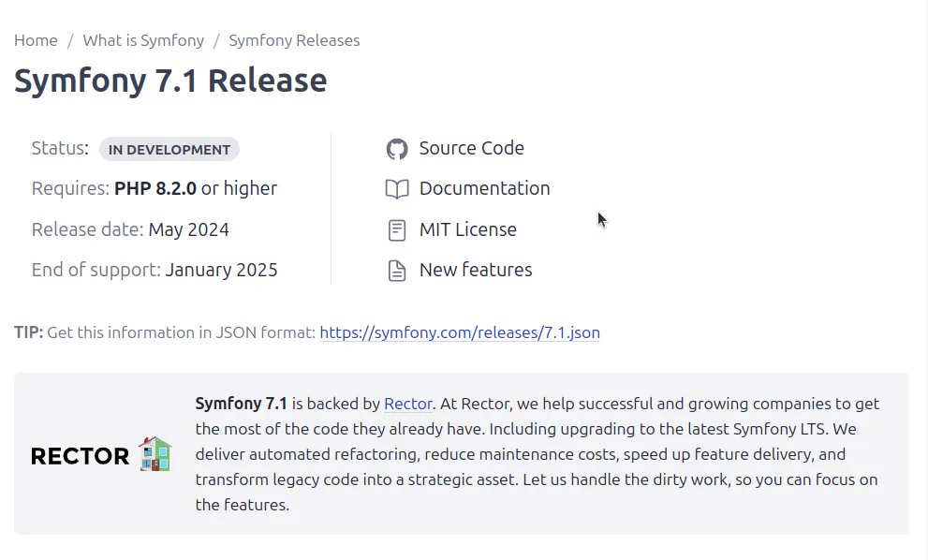This screenshot has width=928, height=560.
Task: Open the MIT License link
Action: [468, 229]
